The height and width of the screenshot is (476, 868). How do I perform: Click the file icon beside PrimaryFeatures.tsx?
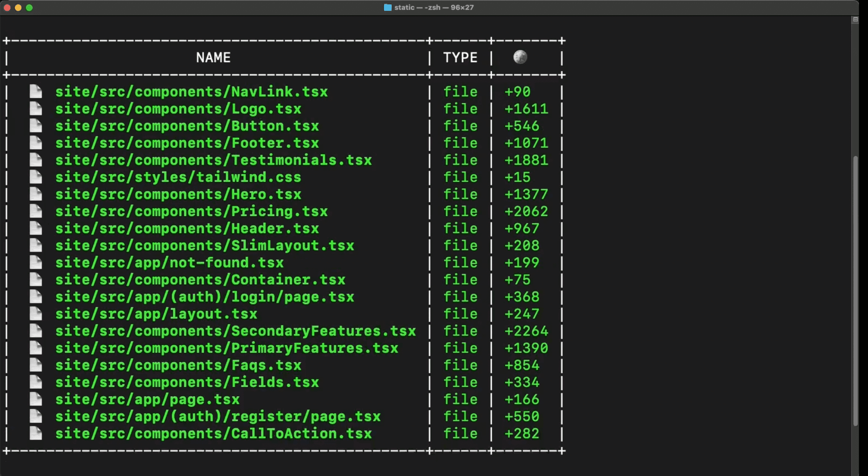(x=36, y=348)
